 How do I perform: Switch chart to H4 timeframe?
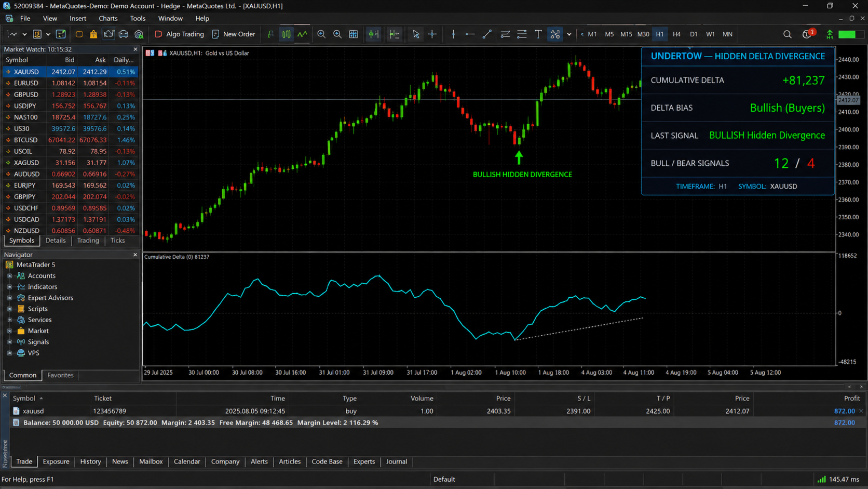676,34
